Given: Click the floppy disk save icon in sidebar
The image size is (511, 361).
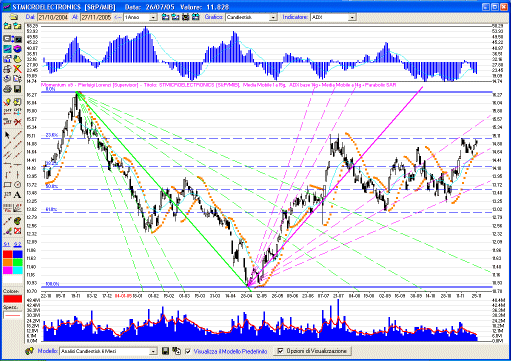Looking at the screenshot, I should (17, 89).
